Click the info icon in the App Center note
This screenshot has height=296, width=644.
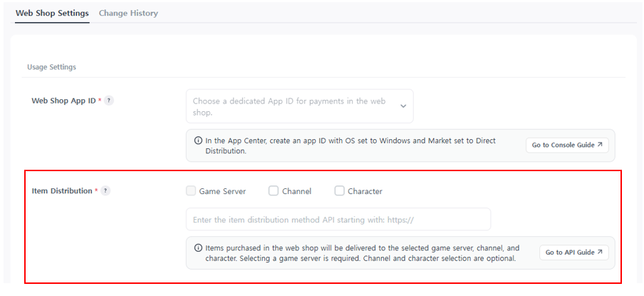point(198,141)
